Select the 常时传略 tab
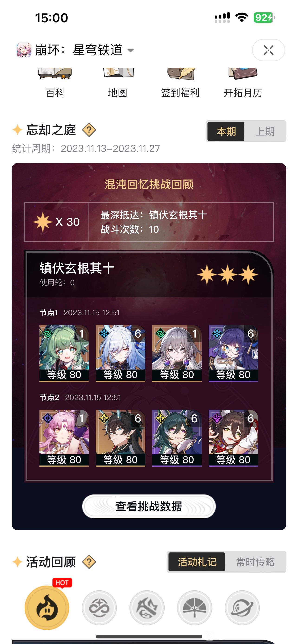Screen dimensions: 298x644 click(255, 562)
